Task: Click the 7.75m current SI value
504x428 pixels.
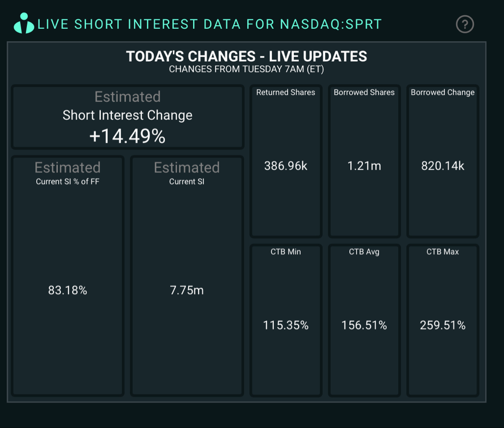Action: point(187,291)
